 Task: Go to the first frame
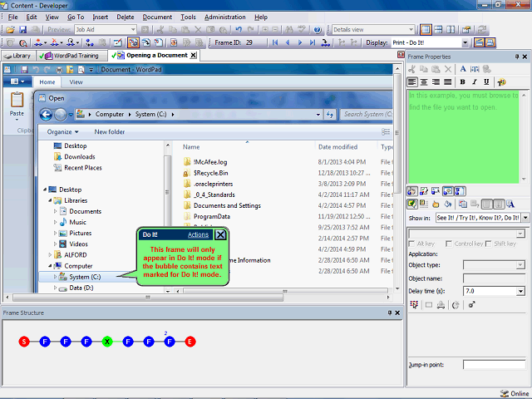pyautogui.click(x=275, y=42)
